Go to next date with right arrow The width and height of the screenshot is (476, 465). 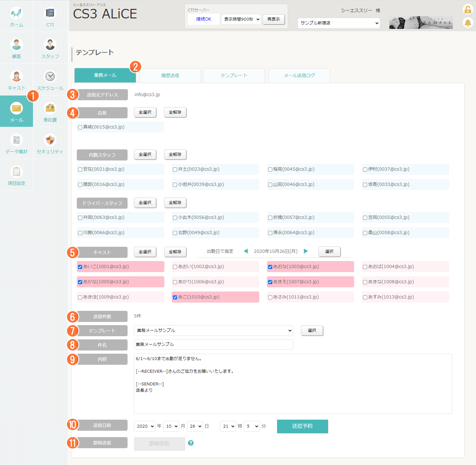click(306, 251)
